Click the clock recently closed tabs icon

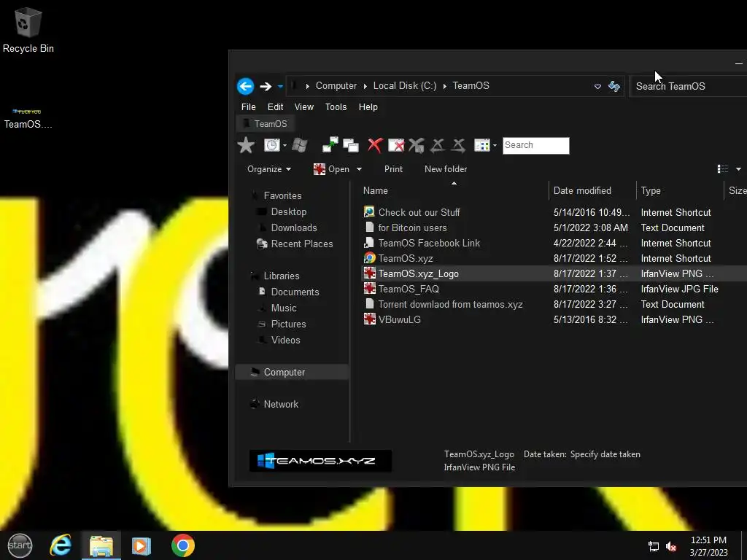point(272,145)
